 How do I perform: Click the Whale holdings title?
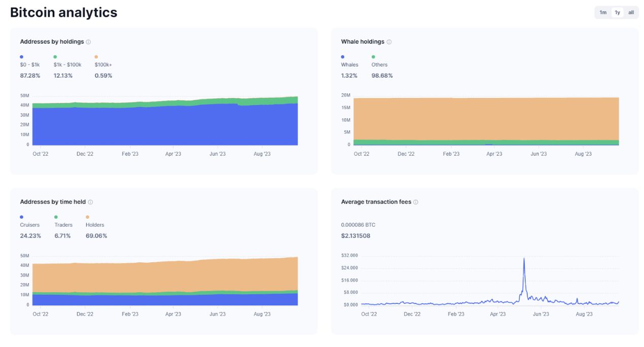point(363,42)
